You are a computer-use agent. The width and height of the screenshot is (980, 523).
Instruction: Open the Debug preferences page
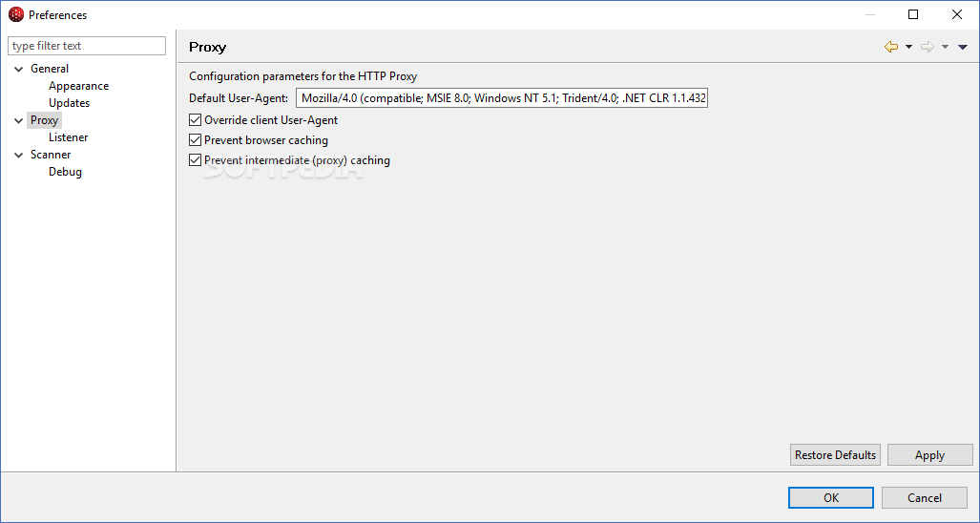pyautogui.click(x=65, y=172)
